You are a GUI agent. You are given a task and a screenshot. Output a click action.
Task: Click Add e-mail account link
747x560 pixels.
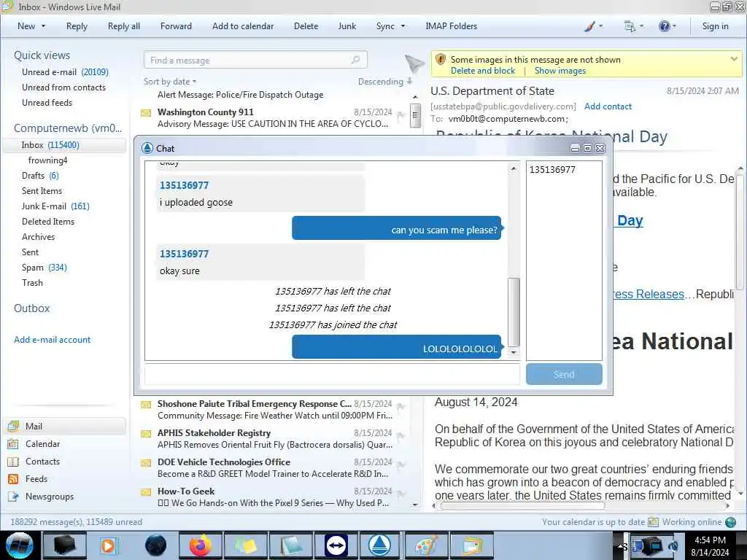coord(53,340)
